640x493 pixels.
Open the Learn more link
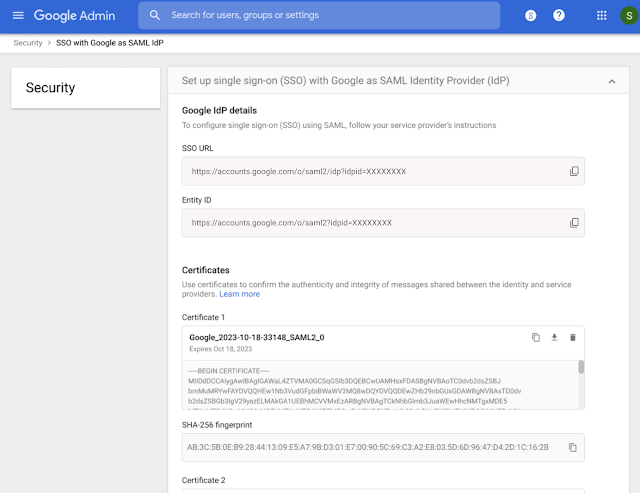point(239,294)
